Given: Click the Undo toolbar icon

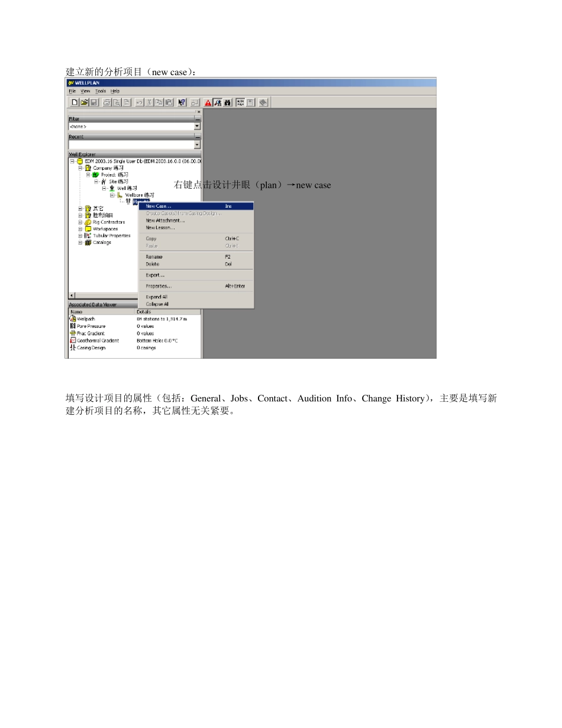Looking at the screenshot, I should click(x=139, y=102).
